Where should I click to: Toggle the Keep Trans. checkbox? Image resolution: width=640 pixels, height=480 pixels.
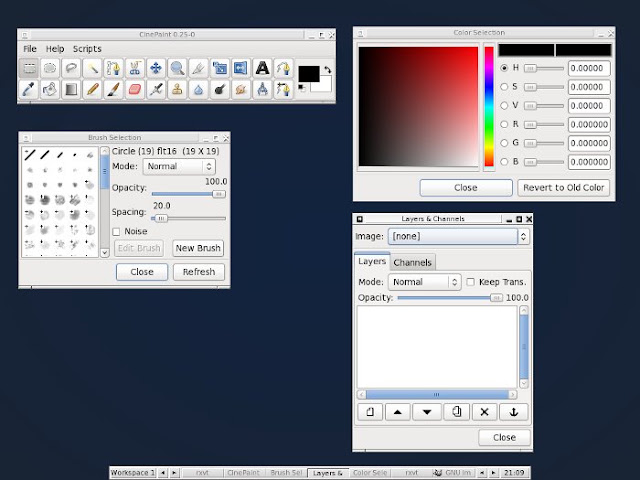click(471, 282)
